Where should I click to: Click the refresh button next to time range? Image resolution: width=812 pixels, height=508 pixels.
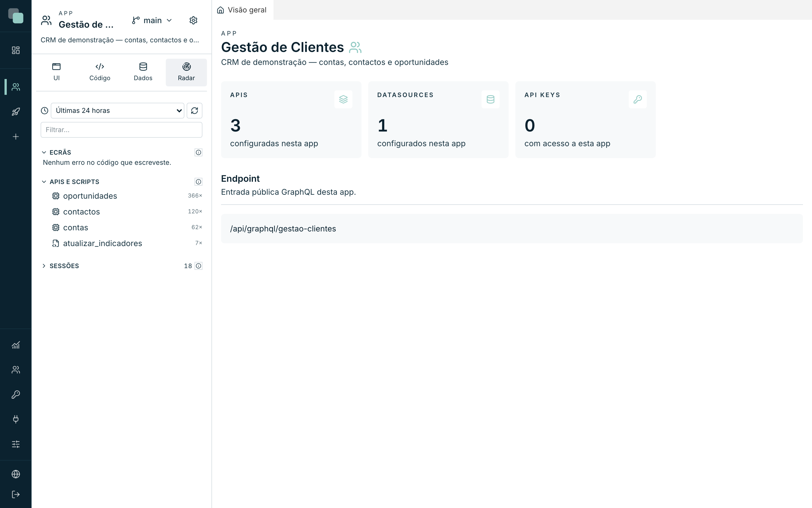click(195, 111)
